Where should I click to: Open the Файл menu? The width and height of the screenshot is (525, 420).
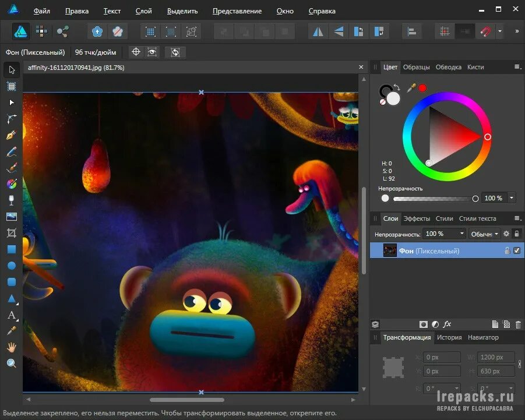coord(42,11)
